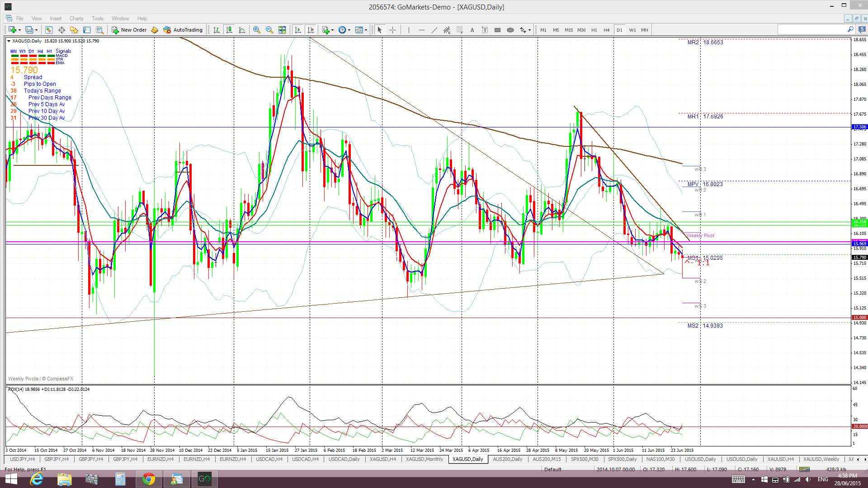Select the draw ellipse tool
The image size is (868, 488).
pyautogui.click(x=510, y=30)
